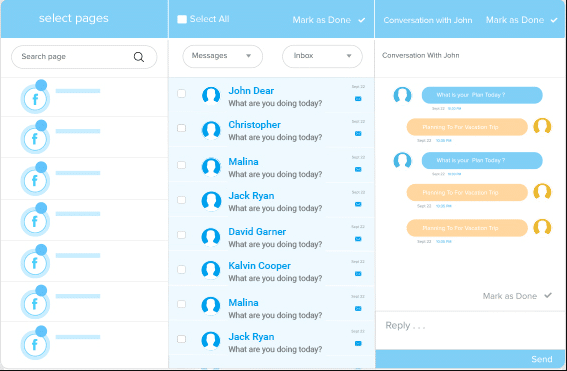
Task: Click David Garner's avatar icon
Action: coord(211,237)
